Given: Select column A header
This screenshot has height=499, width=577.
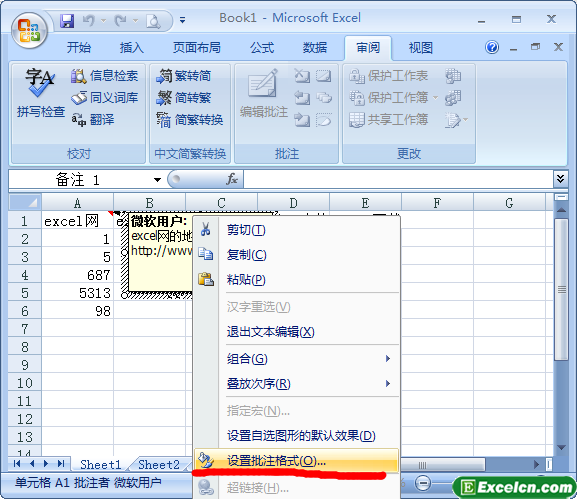Looking at the screenshot, I should [x=77, y=203].
